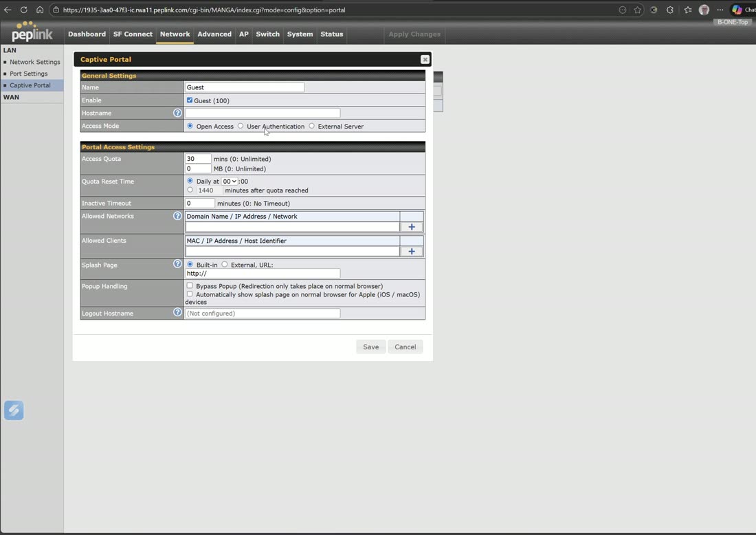Click the Hostname input field
Viewport: 756px width, 535px height.
[x=263, y=113]
